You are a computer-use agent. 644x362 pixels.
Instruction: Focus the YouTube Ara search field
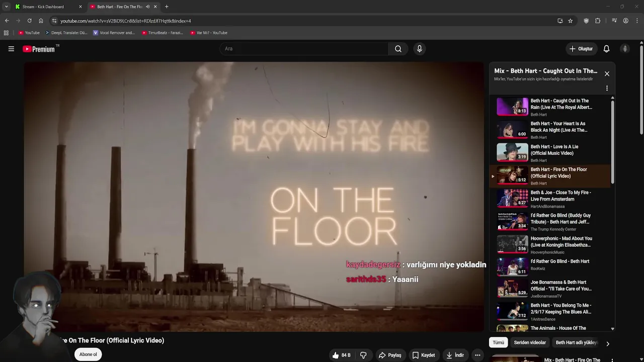[x=304, y=49]
